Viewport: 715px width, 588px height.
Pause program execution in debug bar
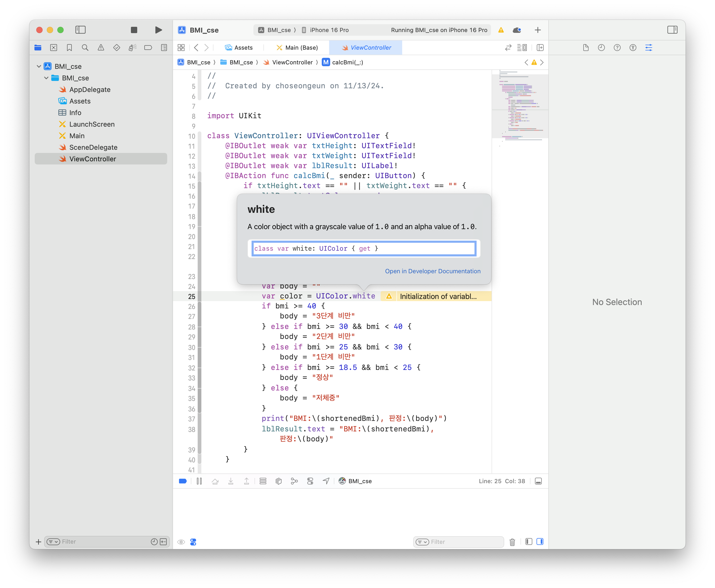199,481
